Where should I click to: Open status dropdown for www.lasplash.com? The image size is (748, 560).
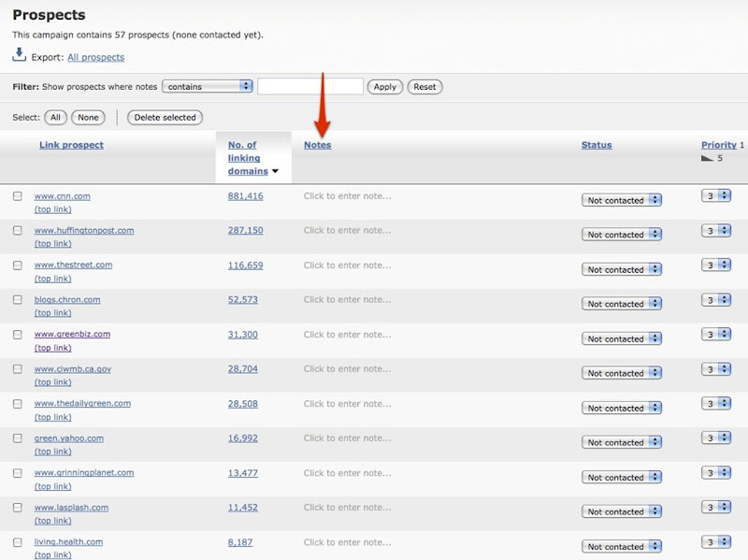(x=622, y=511)
